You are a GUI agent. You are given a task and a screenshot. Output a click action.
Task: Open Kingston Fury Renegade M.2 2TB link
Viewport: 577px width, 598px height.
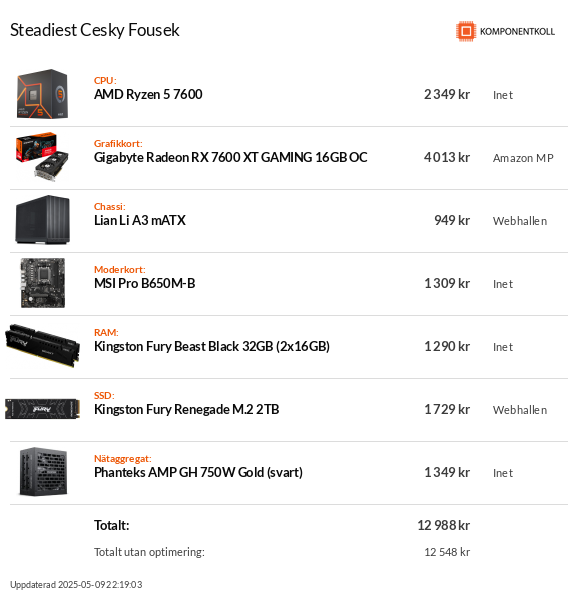point(186,409)
